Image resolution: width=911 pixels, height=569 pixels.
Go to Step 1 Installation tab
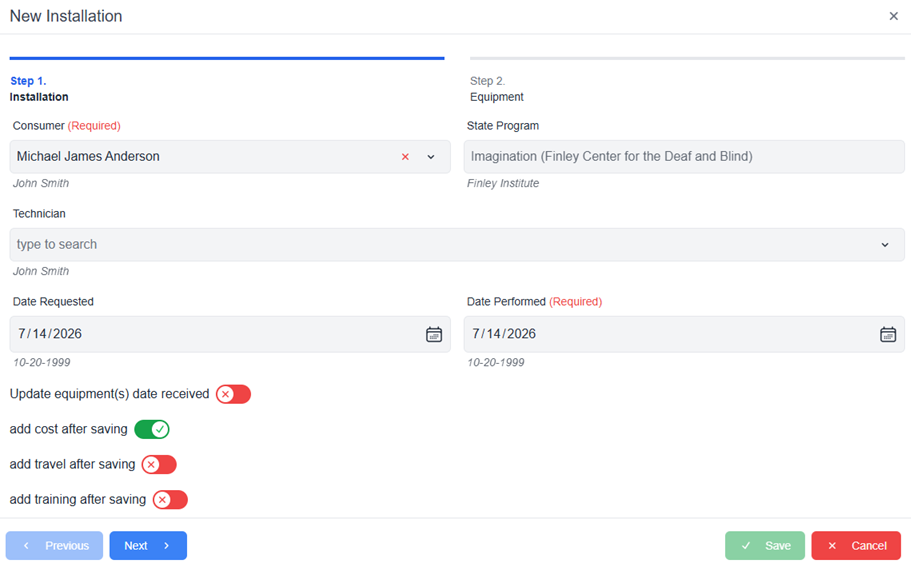pos(227,80)
